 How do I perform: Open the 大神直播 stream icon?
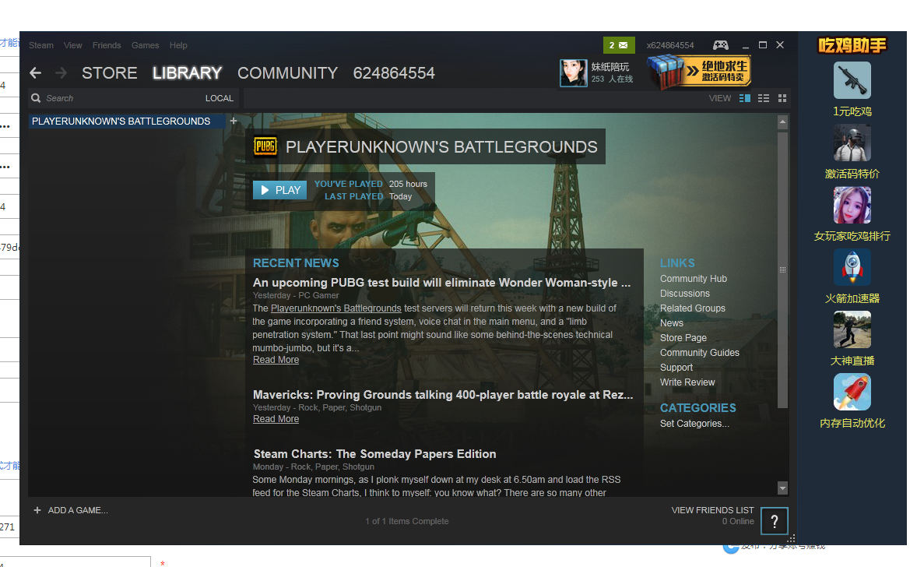(852, 330)
